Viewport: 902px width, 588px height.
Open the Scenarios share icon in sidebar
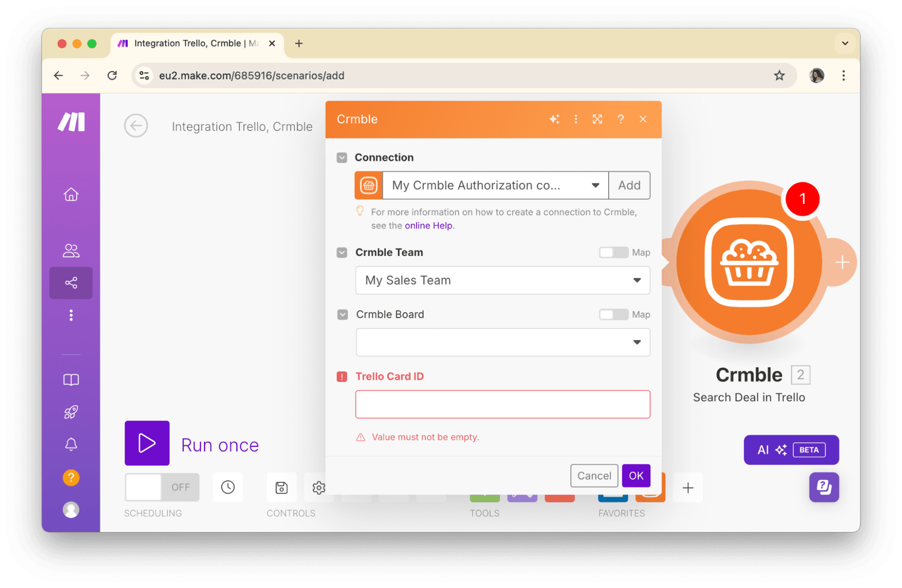pos(71,283)
